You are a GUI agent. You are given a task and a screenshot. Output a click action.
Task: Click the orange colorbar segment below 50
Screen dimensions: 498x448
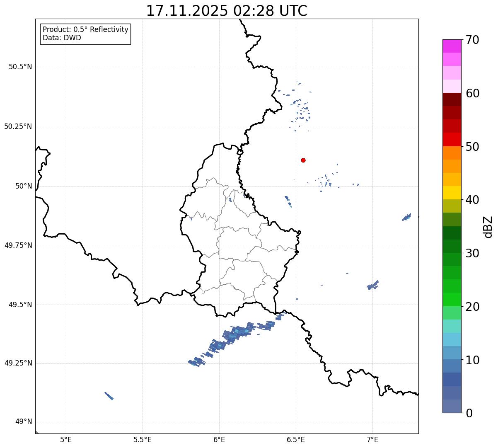click(x=452, y=153)
